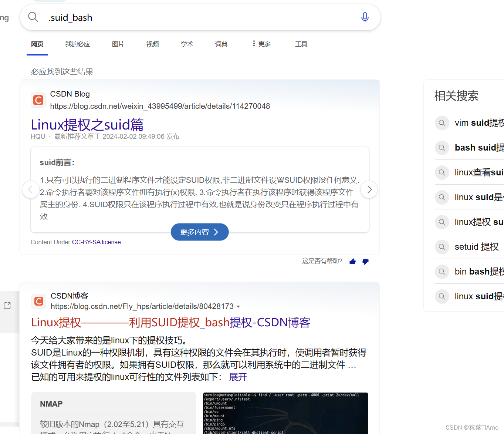
Task: Click the search magnifier icon in the search box
Action: pyautogui.click(x=33, y=17)
